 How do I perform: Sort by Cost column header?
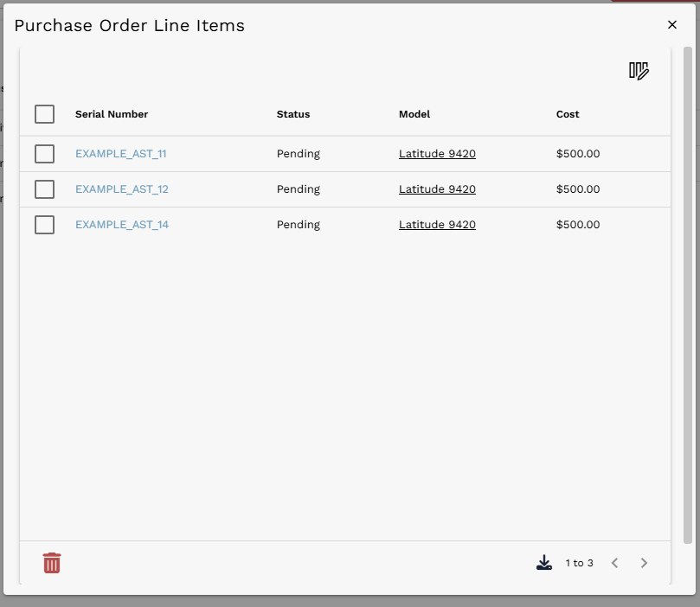568,114
